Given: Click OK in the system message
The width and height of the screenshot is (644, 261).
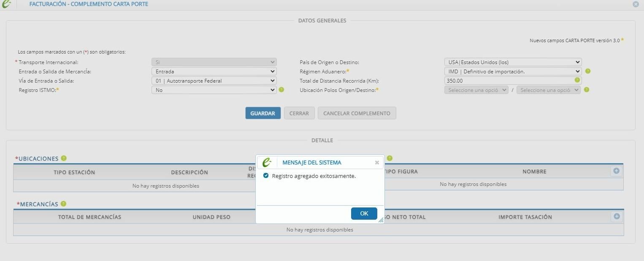Looking at the screenshot, I should (364, 213).
